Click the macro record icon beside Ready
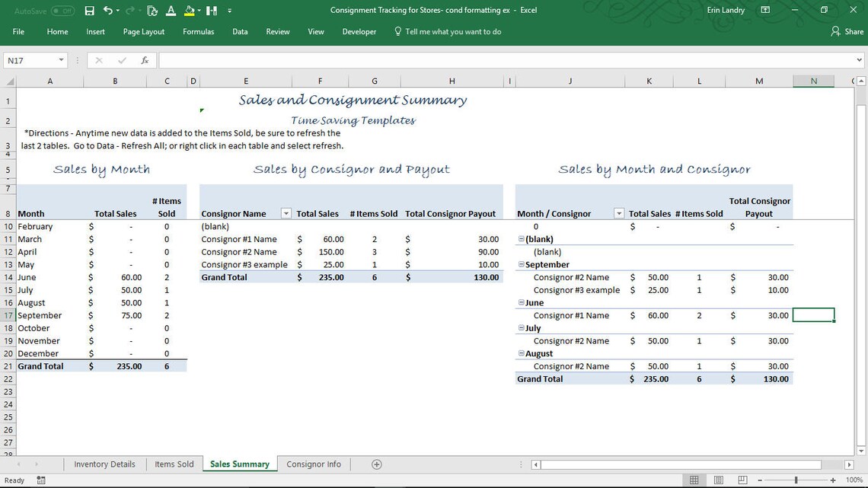 (x=40, y=480)
